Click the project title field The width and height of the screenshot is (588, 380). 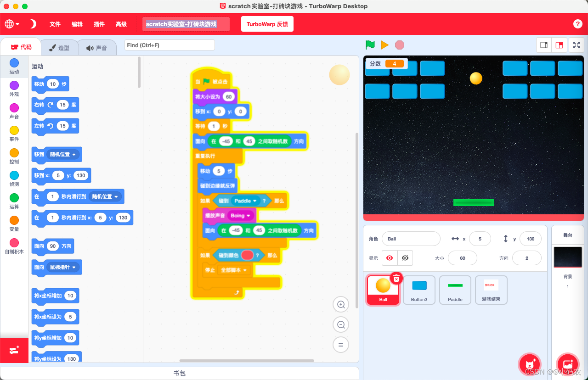(186, 24)
